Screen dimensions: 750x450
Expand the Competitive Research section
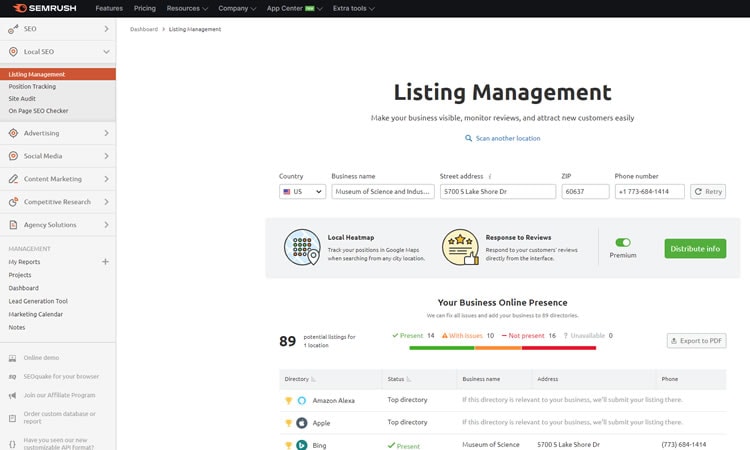point(106,202)
